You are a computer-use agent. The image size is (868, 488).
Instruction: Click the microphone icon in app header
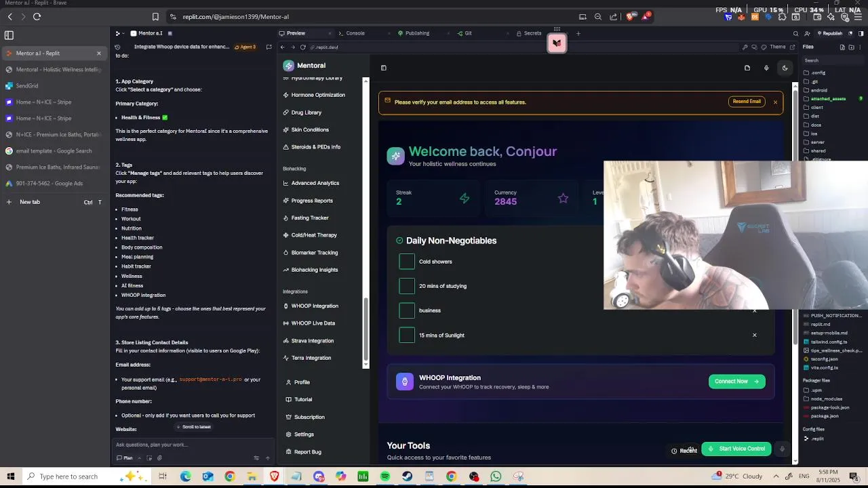[766, 68]
